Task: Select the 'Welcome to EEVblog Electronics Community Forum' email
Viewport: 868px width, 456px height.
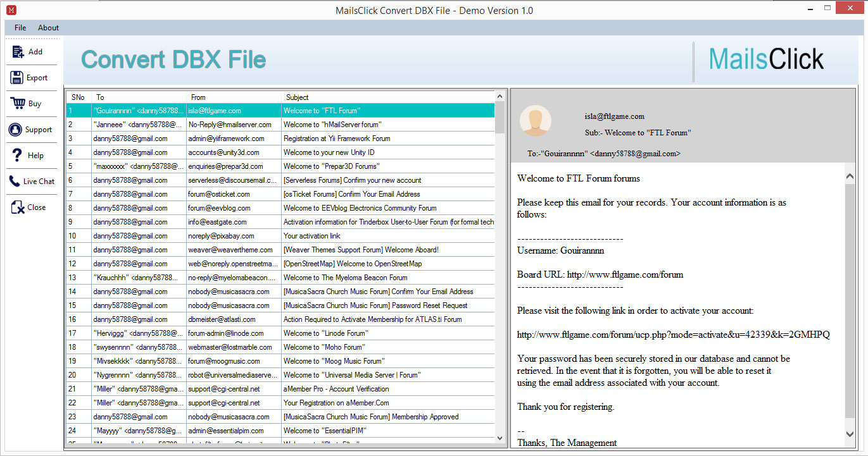Action: click(280, 208)
